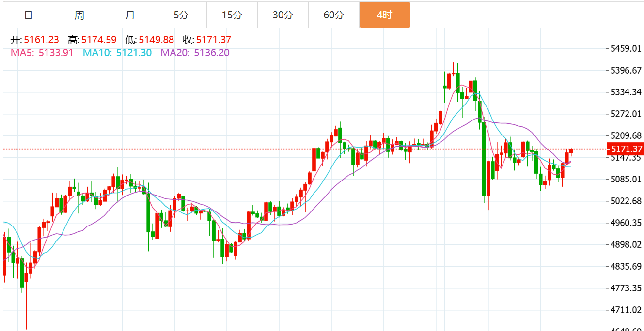This screenshot has width=644, height=331.
Task: Select the 周 weekly timeframe tab
Action: [79, 15]
